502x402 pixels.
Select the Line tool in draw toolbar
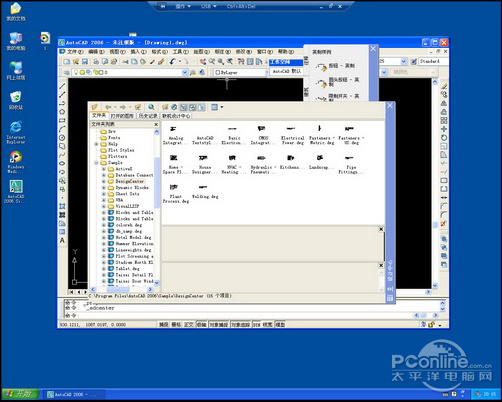pos(62,86)
